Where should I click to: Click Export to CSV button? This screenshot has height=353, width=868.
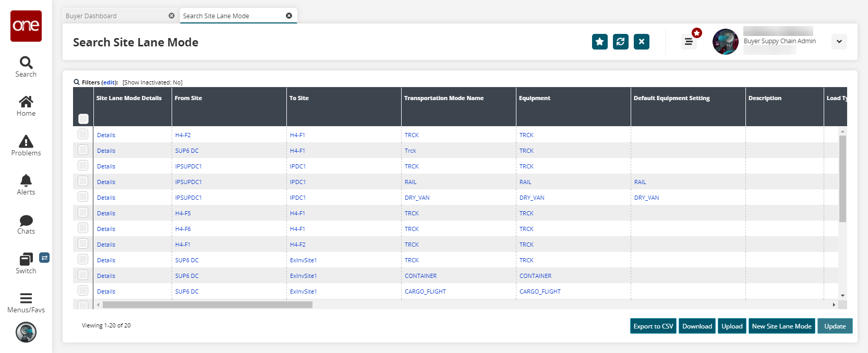pyautogui.click(x=653, y=326)
